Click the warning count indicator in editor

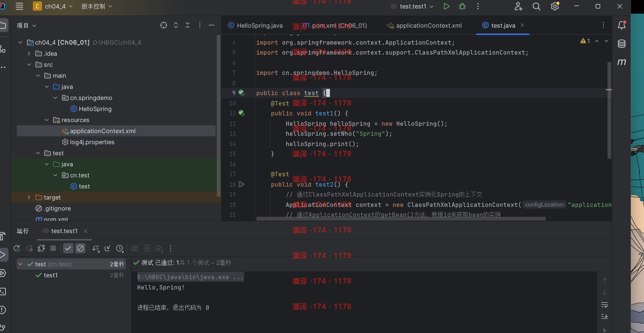pyautogui.click(x=585, y=41)
